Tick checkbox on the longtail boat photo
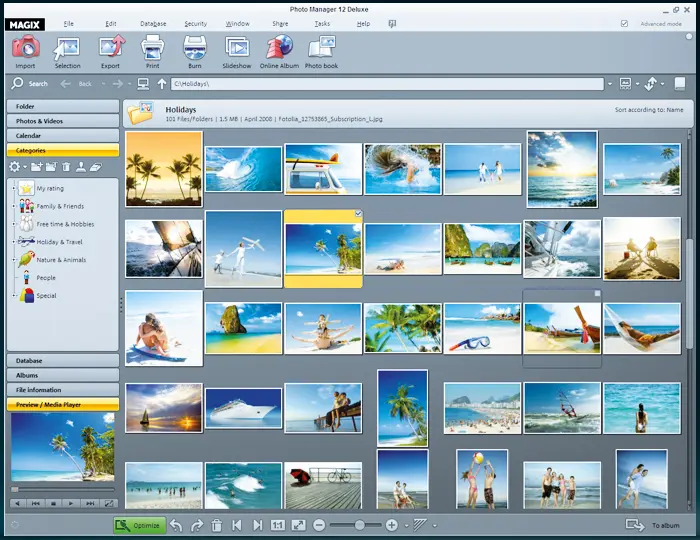The height and width of the screenshot is (540, 700). pos(597,293)
